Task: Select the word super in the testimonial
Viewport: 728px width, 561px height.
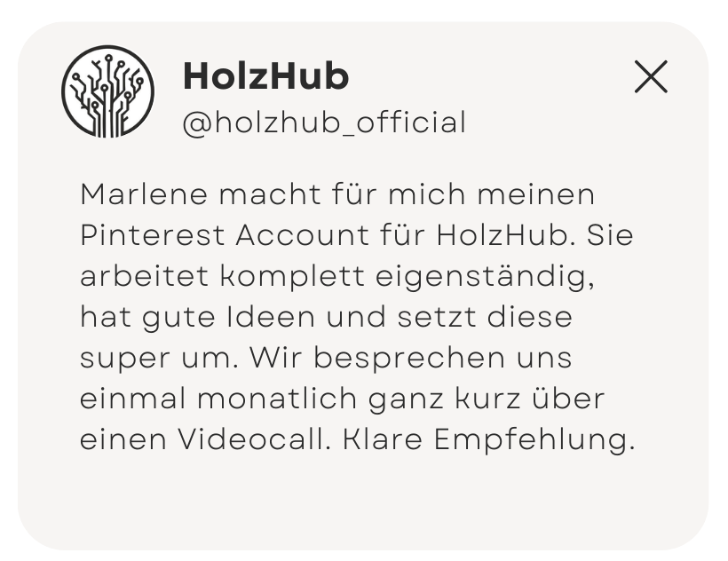Action: (125, 360)
